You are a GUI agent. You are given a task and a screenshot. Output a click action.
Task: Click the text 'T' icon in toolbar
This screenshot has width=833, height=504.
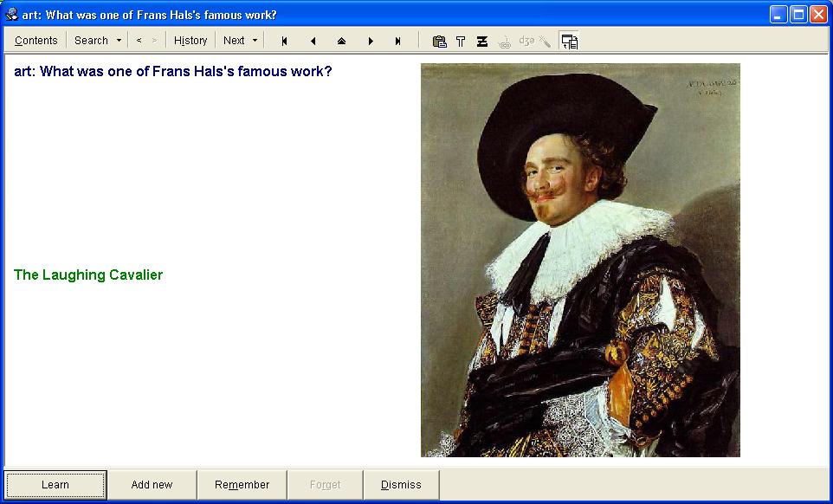coord(461,41)
